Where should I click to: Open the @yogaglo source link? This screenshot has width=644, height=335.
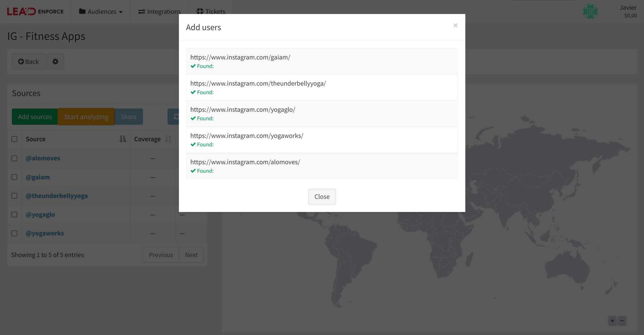click(x=40, y=214)
